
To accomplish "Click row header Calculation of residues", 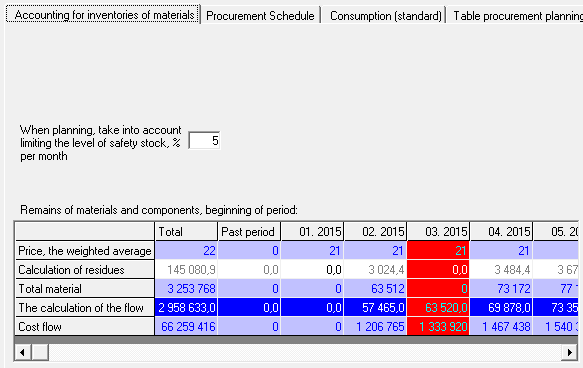I will pos(85,269).
